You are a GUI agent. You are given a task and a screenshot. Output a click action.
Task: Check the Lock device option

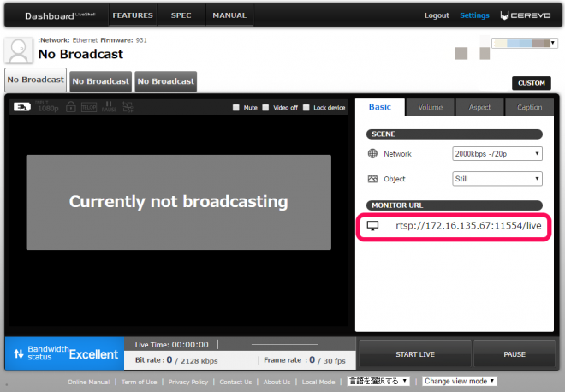point(306,108)
